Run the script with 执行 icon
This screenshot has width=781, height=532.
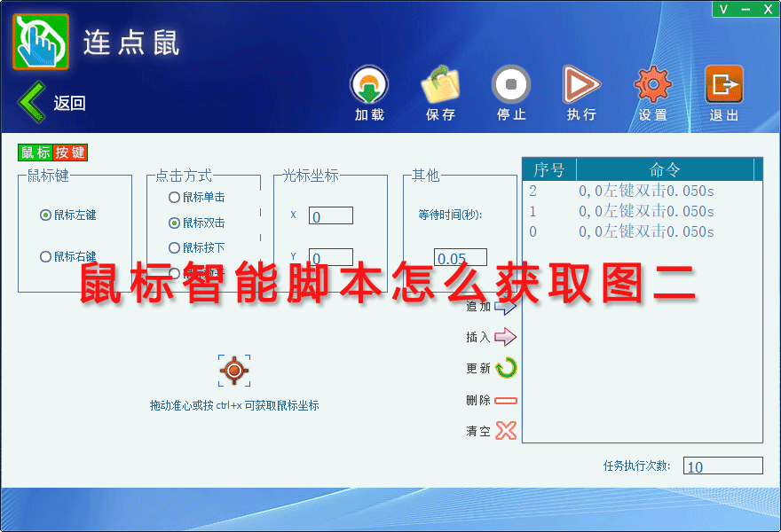coord(581,84)
